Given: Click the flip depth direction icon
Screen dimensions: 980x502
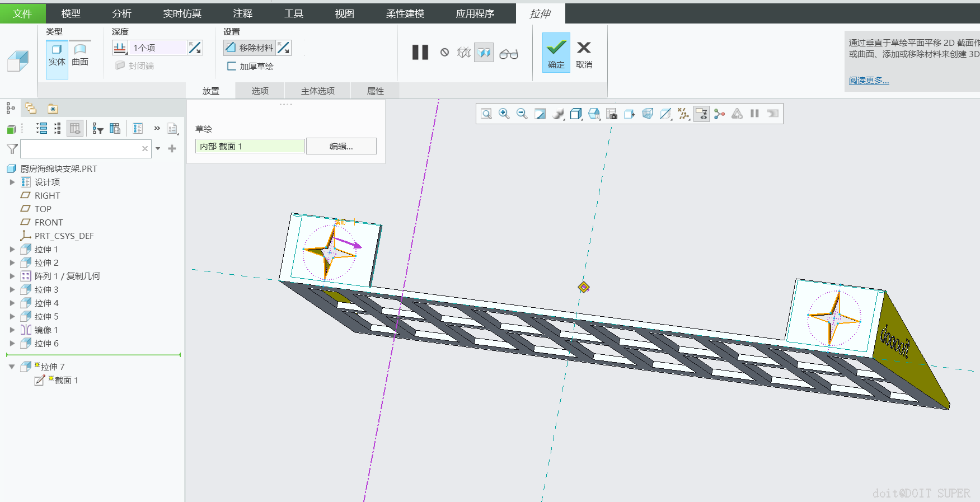Looking at the screenshot, I should (x=195, y=48).
